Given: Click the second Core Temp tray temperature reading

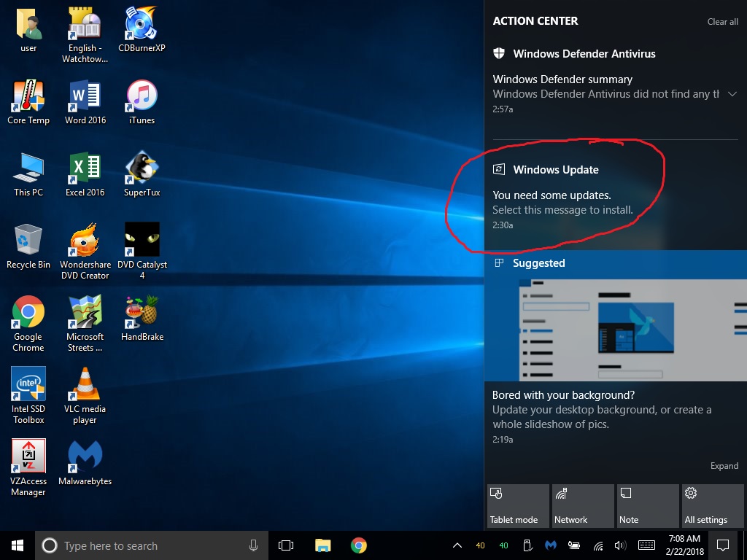Looking at the screenshot, I should pos(503,545).
